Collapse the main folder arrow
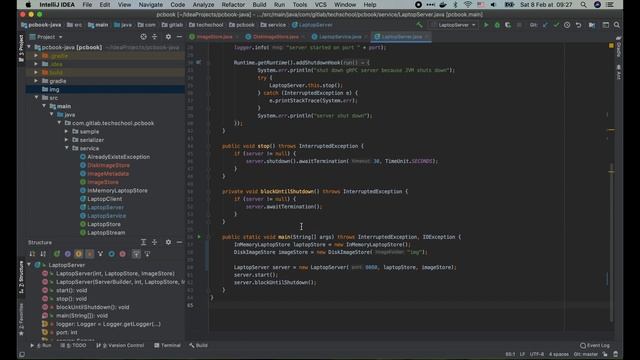The width and height of the screenshot is (640, 360). (44, 106)
